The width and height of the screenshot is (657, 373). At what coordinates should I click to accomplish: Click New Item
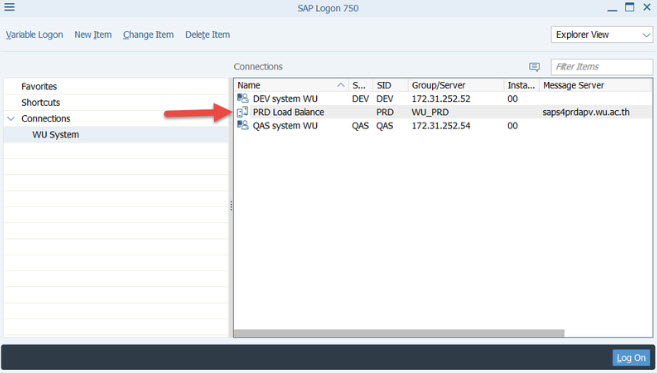93,35
